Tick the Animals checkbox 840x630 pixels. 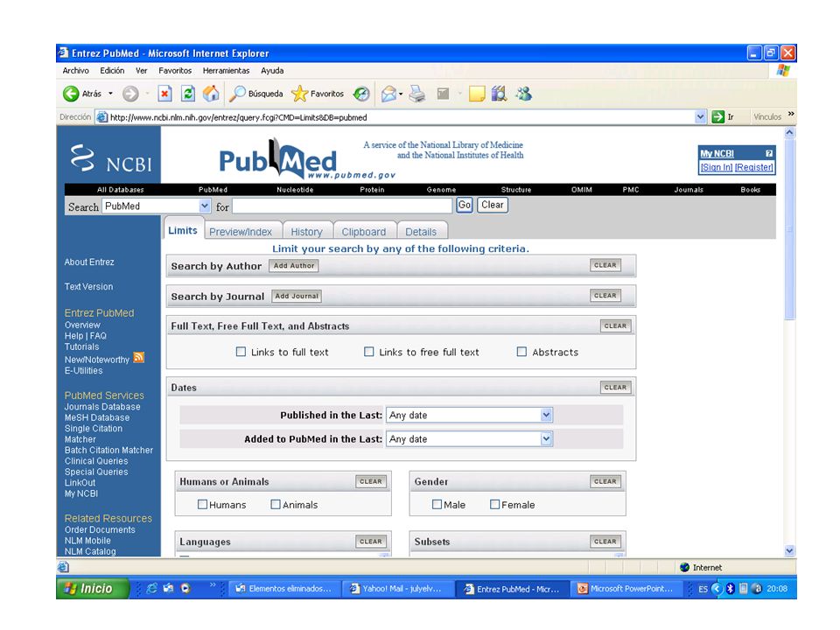coord(276,504)
